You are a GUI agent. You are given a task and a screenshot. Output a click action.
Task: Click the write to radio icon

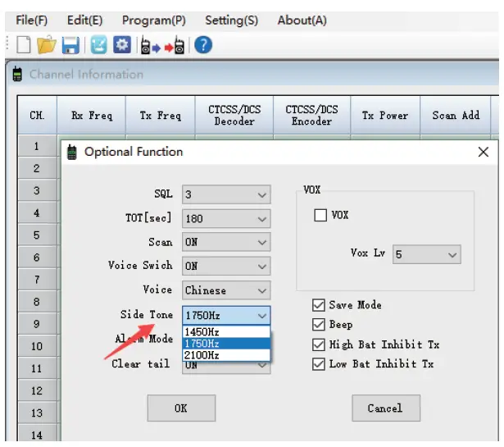(x=175, y=46)
